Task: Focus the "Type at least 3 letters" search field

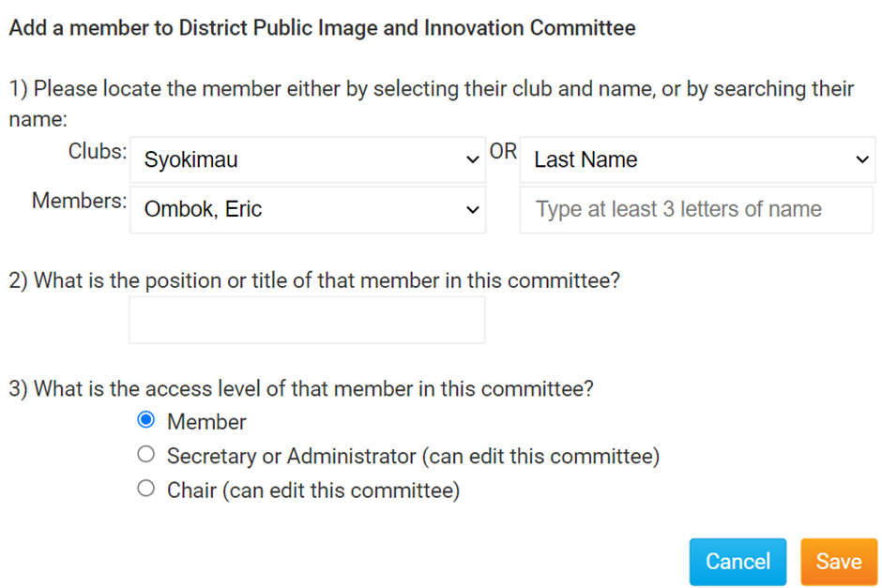Action: click(x=695, y=210)
